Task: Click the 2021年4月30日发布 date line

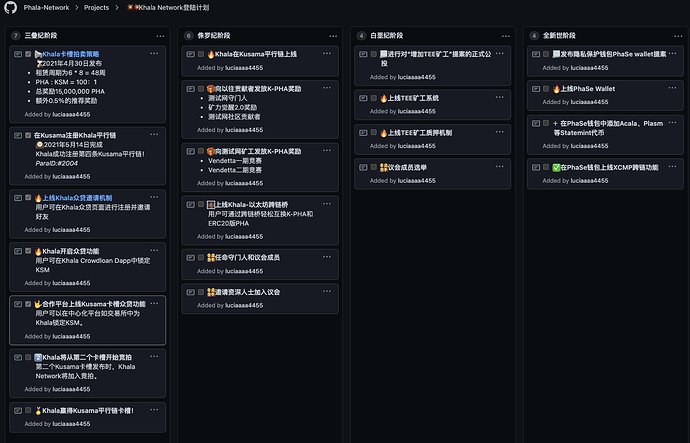Action: 69,63
